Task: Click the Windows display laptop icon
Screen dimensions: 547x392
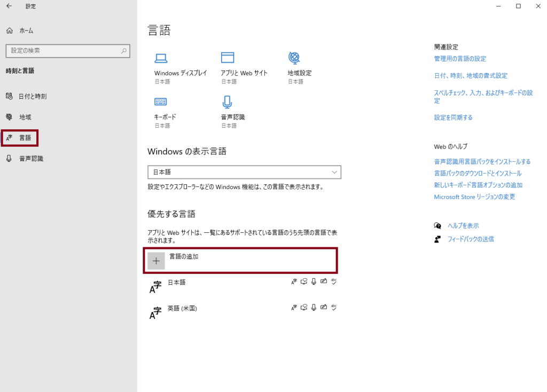Action: 161,58
